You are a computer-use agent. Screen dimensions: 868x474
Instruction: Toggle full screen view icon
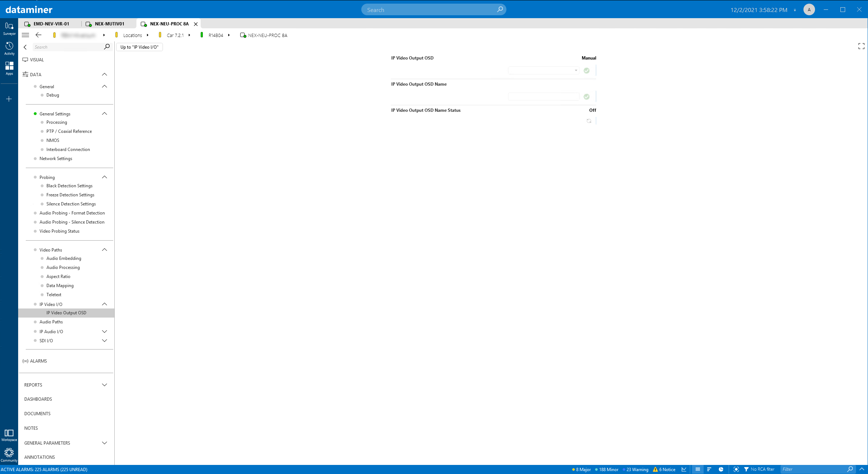861,46
